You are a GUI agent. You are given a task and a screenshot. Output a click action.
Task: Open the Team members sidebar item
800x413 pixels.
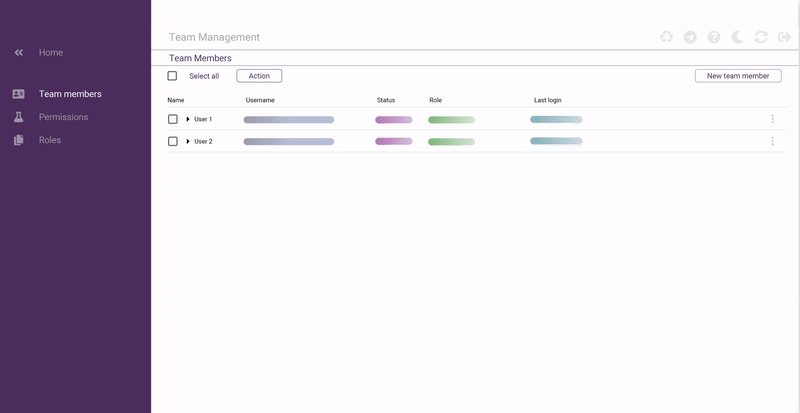(x=69, y=94)
